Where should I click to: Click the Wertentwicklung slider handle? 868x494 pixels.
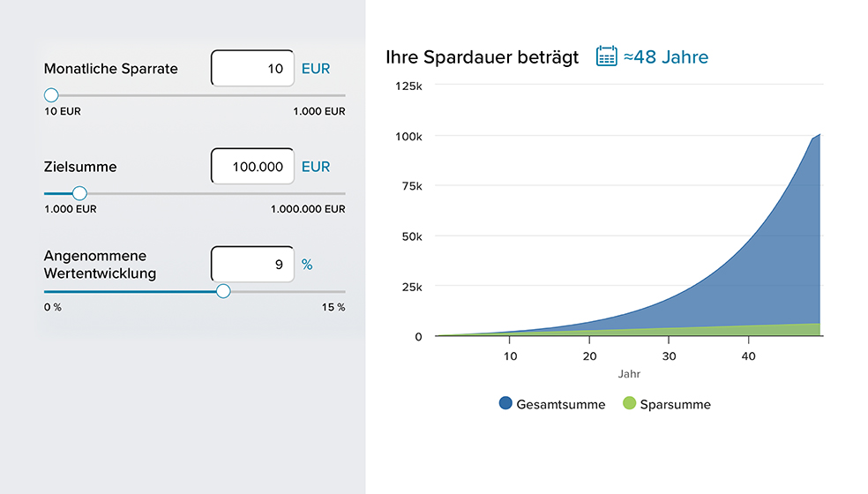click(223, 291)
